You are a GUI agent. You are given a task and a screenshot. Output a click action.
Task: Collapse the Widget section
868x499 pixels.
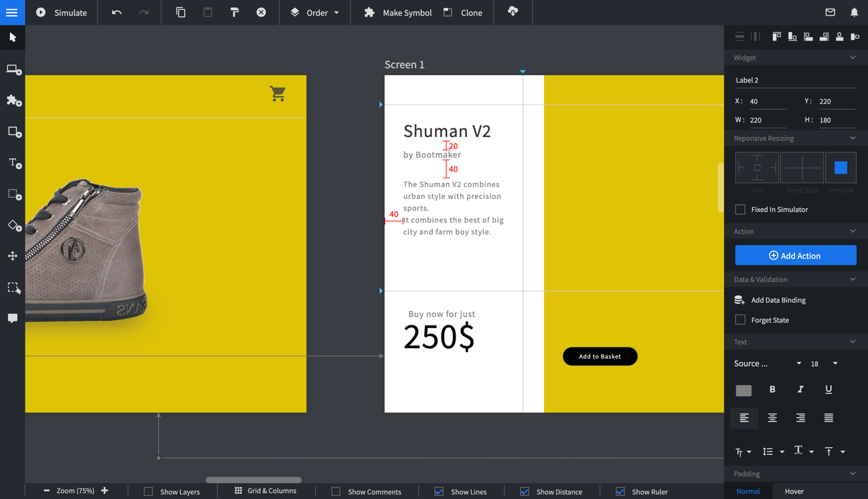pyautogui.click(x=853, y=58)
